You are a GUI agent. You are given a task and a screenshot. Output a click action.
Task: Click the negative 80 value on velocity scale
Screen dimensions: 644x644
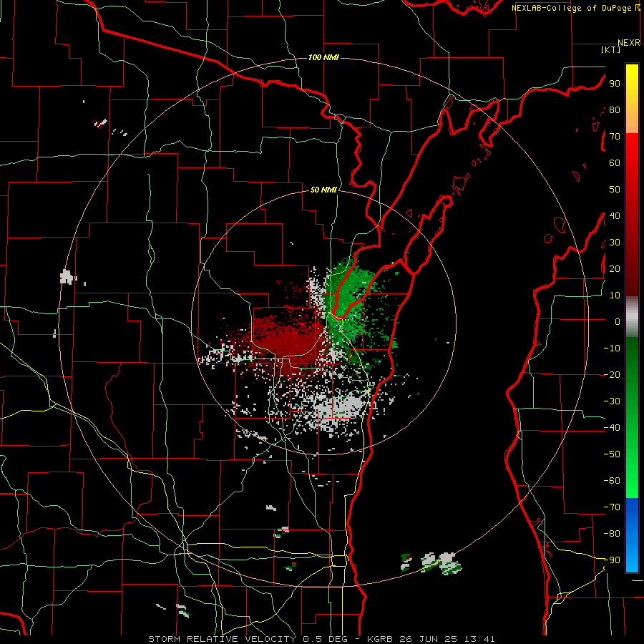pyautogui.click(x=612, y=534)
